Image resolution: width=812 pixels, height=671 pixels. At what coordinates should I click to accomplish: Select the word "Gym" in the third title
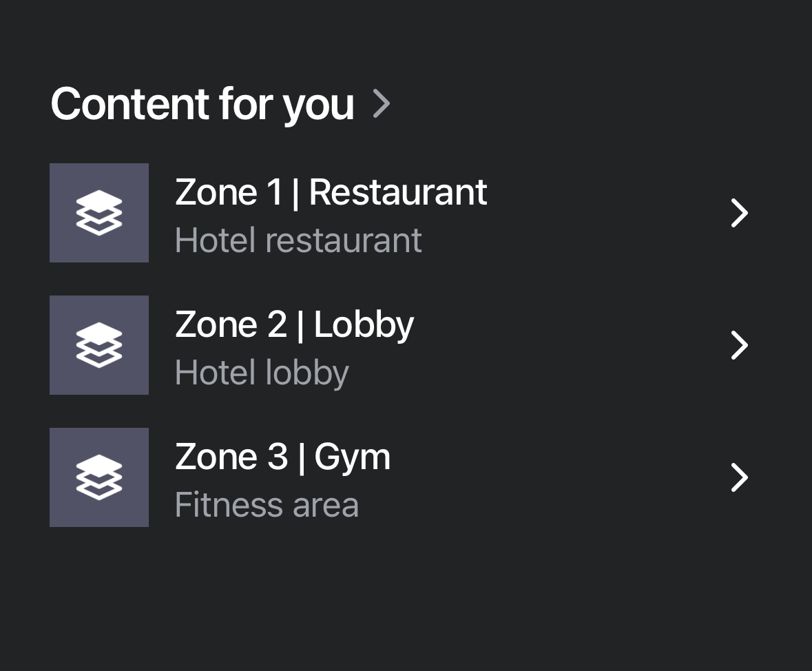coord(353,458)
